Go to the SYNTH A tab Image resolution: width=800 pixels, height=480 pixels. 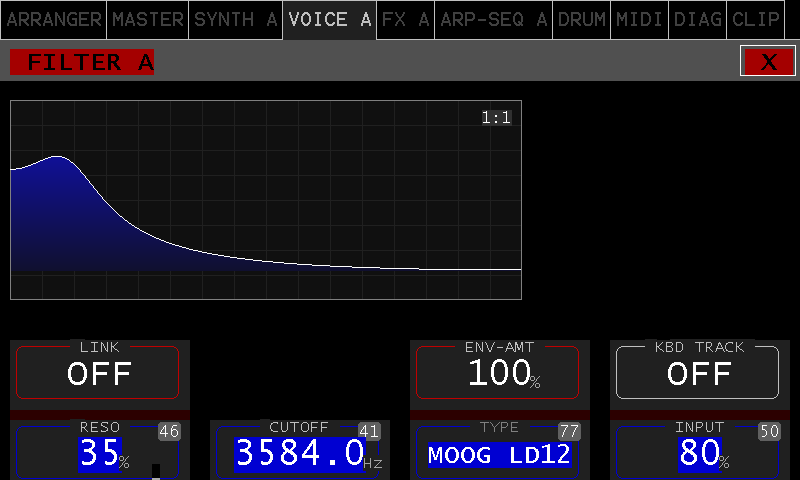click(235, 20)
